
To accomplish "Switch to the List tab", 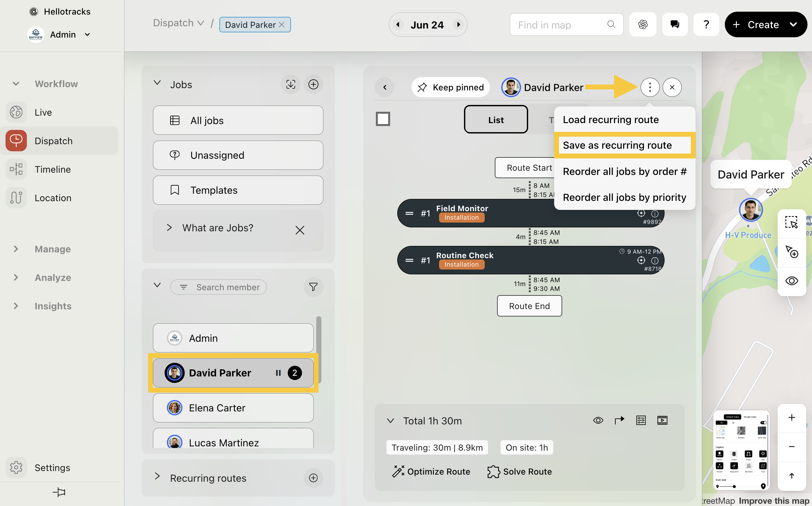I will coord(496,120).
